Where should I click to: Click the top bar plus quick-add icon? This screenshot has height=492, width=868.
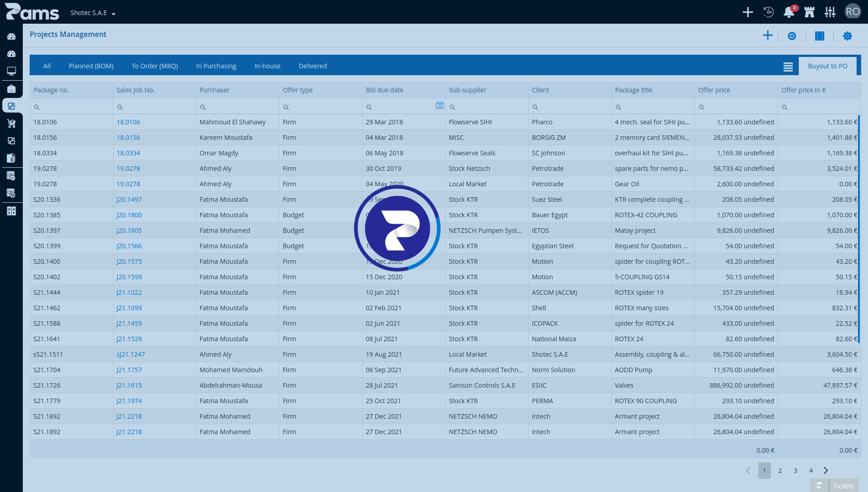(748, 12)
